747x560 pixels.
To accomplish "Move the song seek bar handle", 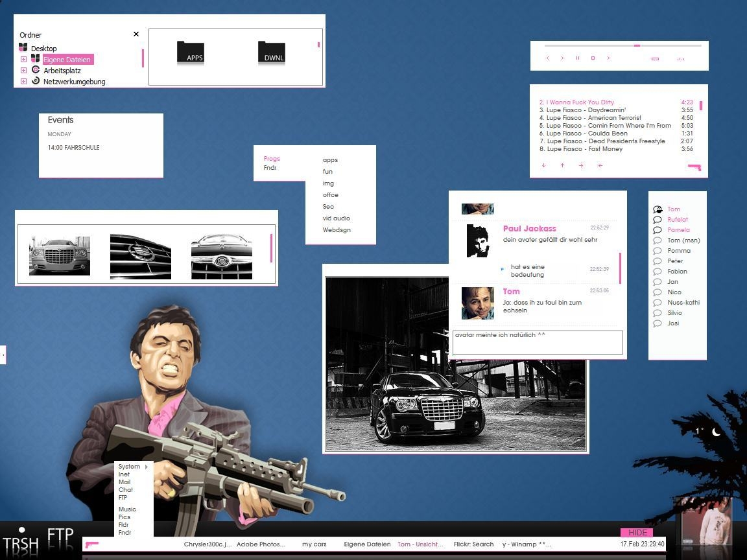I will (637, 45).
